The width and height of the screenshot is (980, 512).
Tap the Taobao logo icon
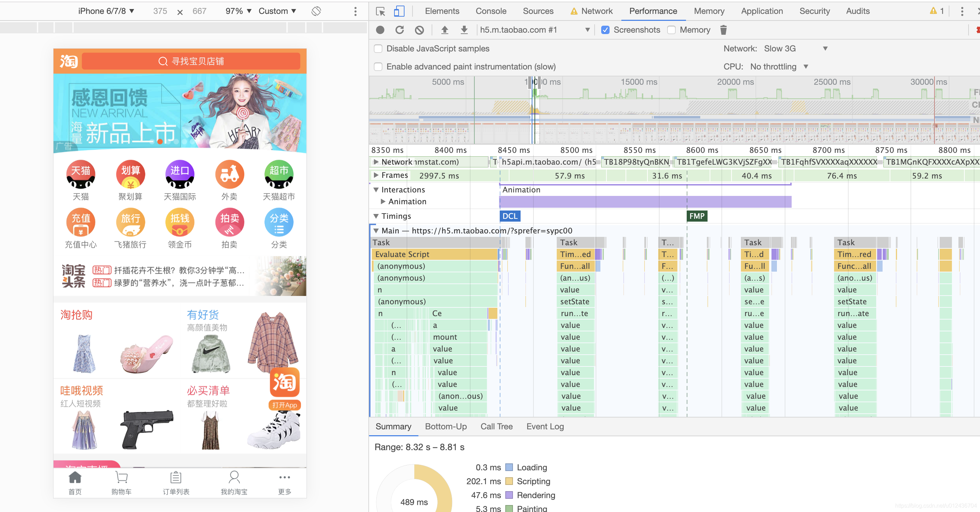(68, 61)
